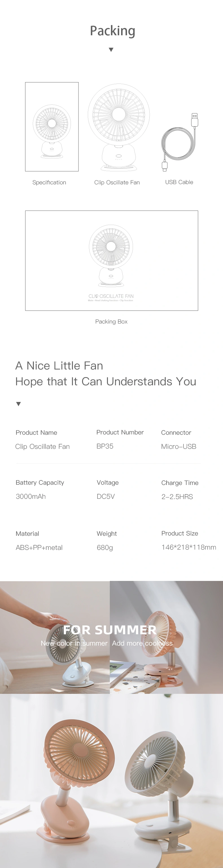Image resolution: width=223 pixels, height=868 pixels.
Task: Click the FOR SUMMER banner title
Action: pos(110,629)
